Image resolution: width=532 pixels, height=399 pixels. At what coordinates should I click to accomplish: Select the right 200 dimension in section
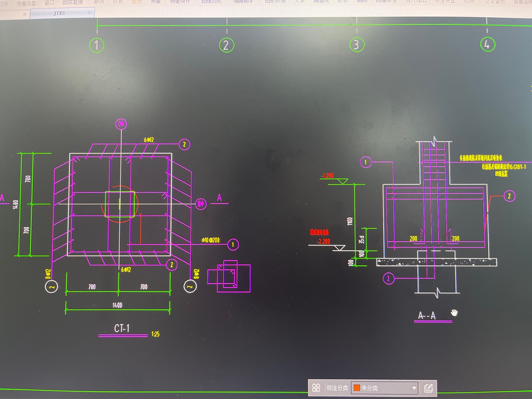456,239
